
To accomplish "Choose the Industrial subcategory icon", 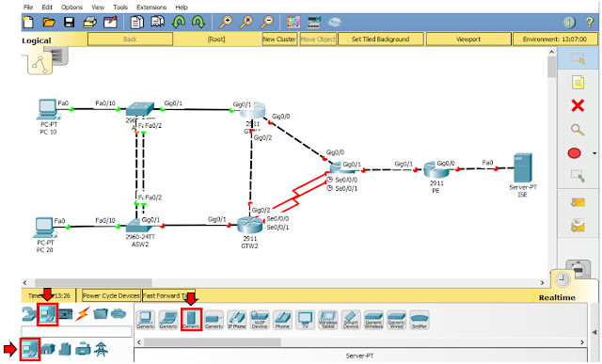I will click(83, 349).
